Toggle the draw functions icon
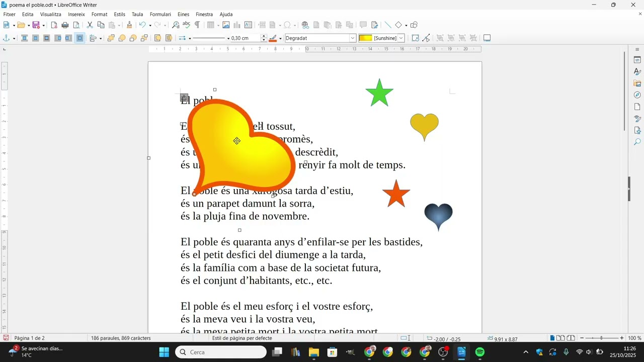Viewport: 644px width, 362px height. pyautogui.click(x=414, y=25)
